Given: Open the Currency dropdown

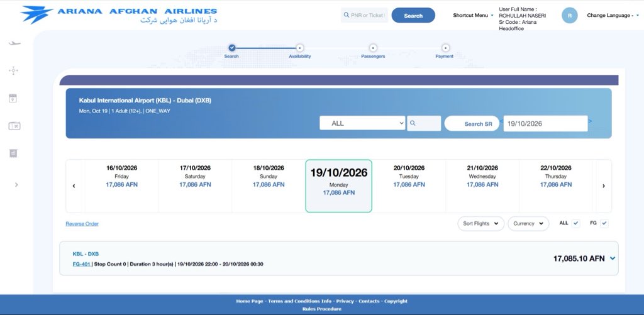Looking at the screenshot, I should [528, 224].
